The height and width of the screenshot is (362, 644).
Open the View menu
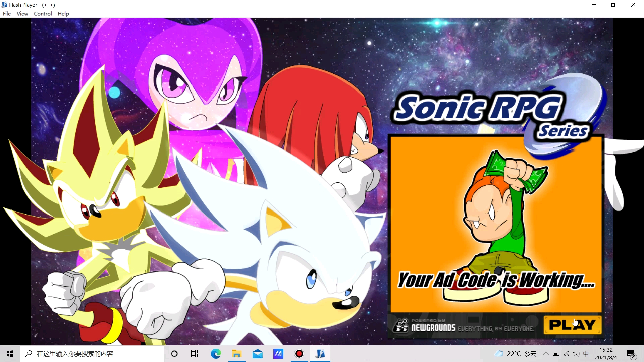22,14
